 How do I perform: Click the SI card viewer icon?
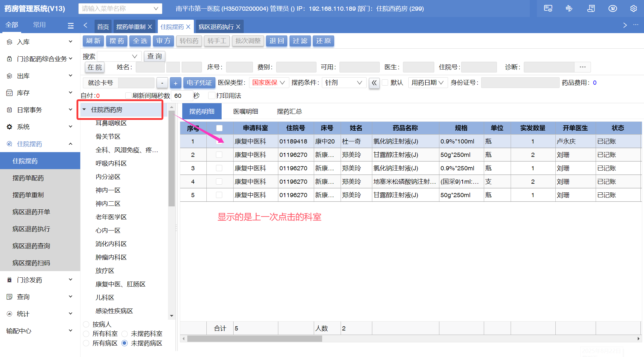tap(548, 8)
